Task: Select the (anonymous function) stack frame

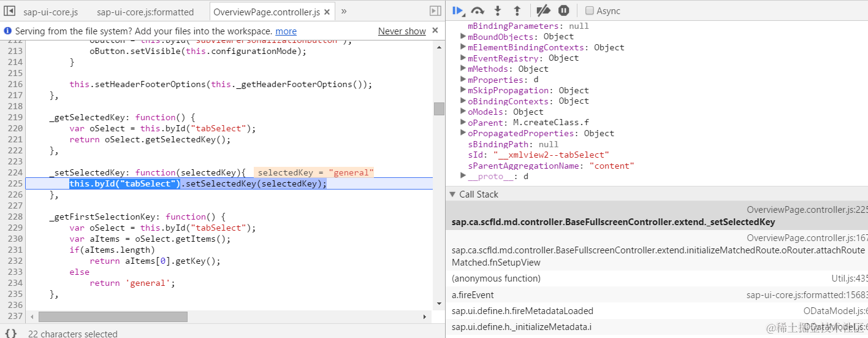Action: [657, 278]
